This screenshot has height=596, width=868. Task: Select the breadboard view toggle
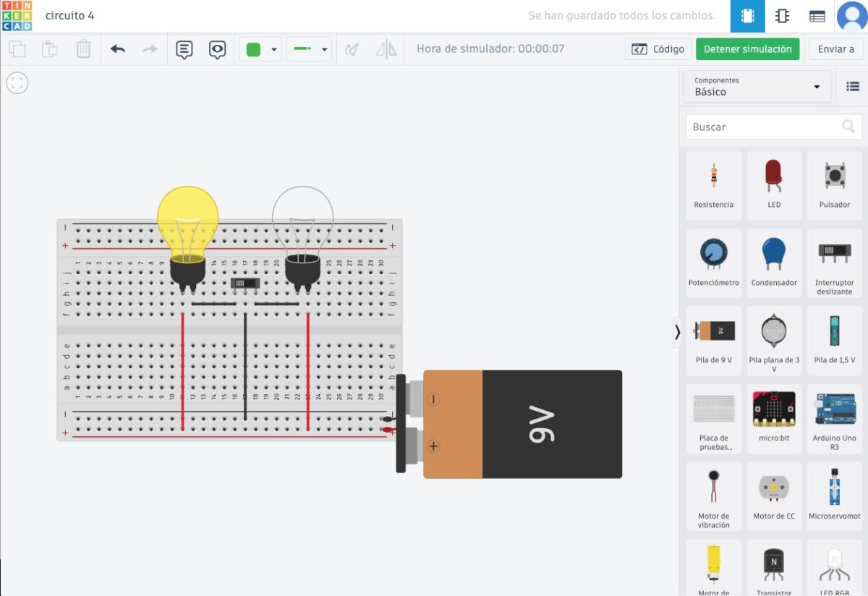(x=747, y=15)
